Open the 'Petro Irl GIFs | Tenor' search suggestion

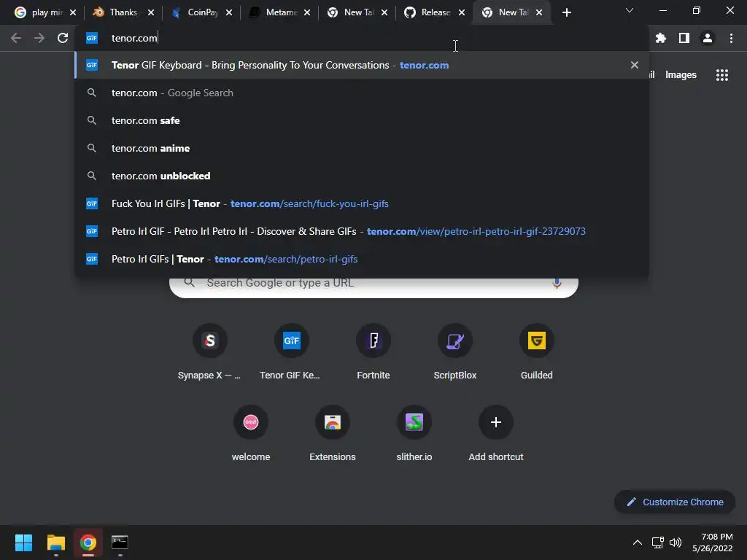click(x=362, y=259)
